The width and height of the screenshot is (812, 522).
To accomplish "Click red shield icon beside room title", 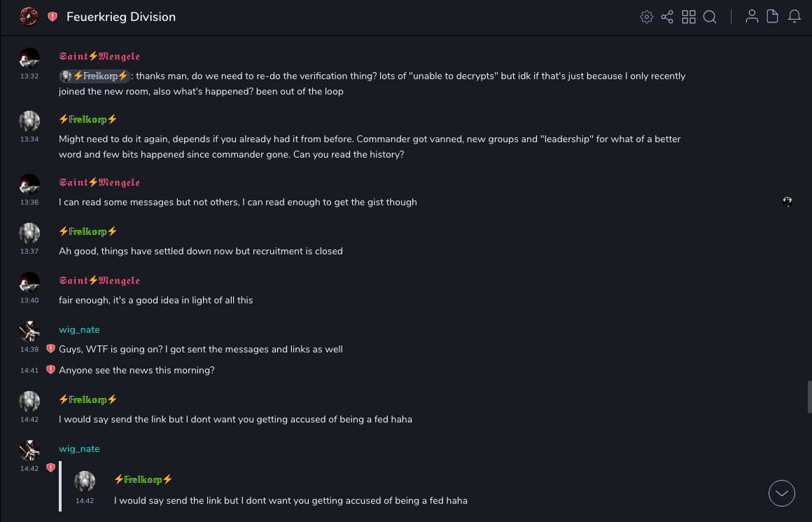I will [52, 17].
